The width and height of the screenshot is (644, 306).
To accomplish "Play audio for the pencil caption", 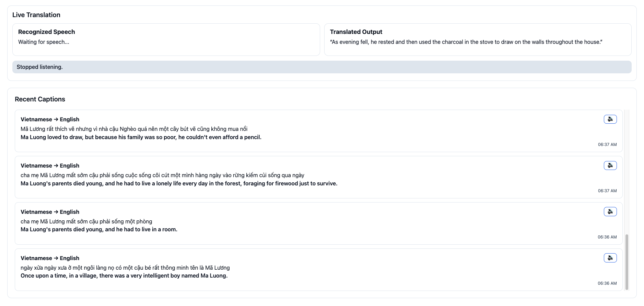I will click(x=610, y=119).
